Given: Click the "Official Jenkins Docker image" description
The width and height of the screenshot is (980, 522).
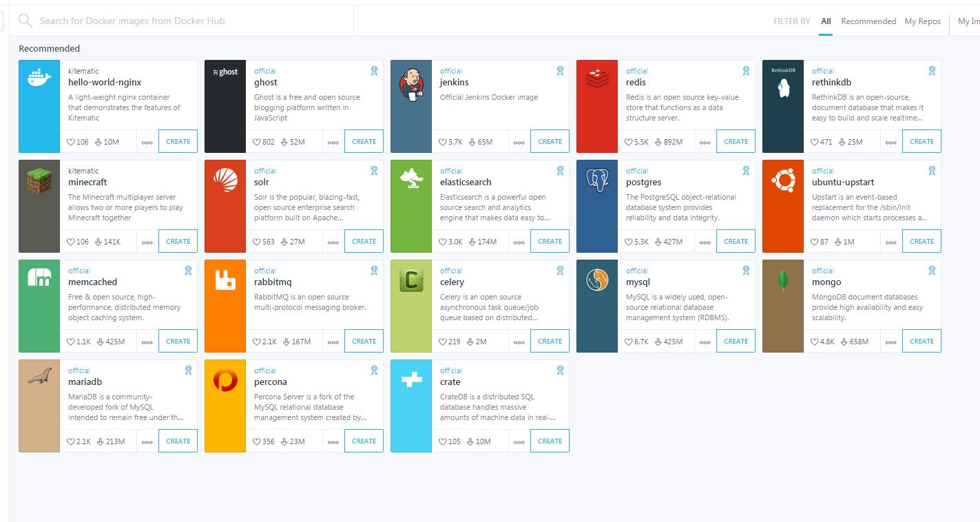Looking at the screenshot, I should pyautogui.click(x=489, y=97).
